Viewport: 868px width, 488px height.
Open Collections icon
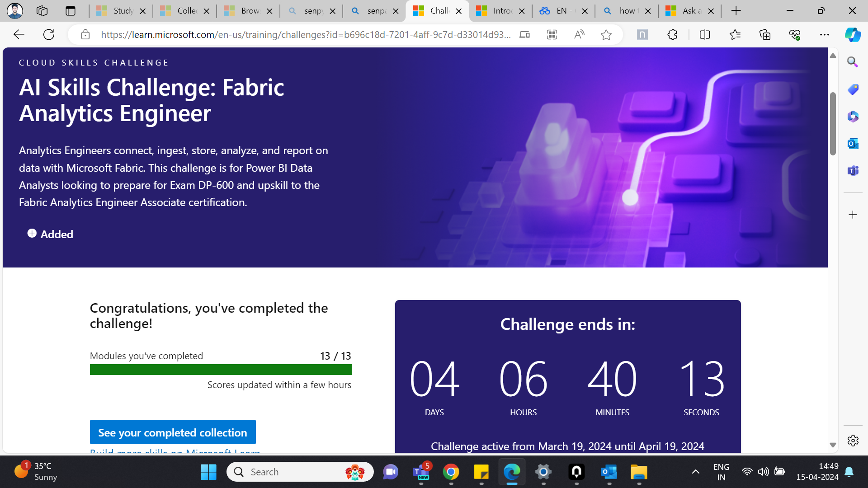pyautogui.click(x=765, y=34)
